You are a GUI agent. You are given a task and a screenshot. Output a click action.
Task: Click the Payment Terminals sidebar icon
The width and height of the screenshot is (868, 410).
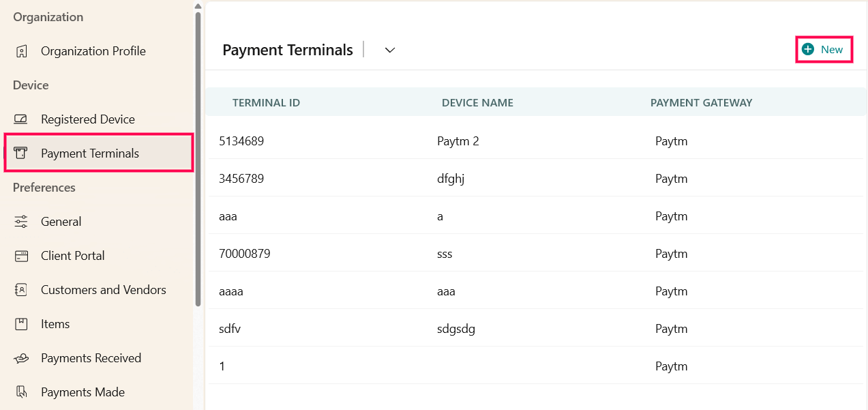click(21, 153)
